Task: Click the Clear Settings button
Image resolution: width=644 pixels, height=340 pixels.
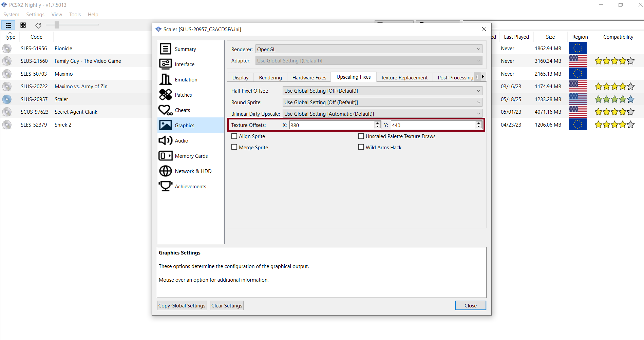Action: pos(227,305)
